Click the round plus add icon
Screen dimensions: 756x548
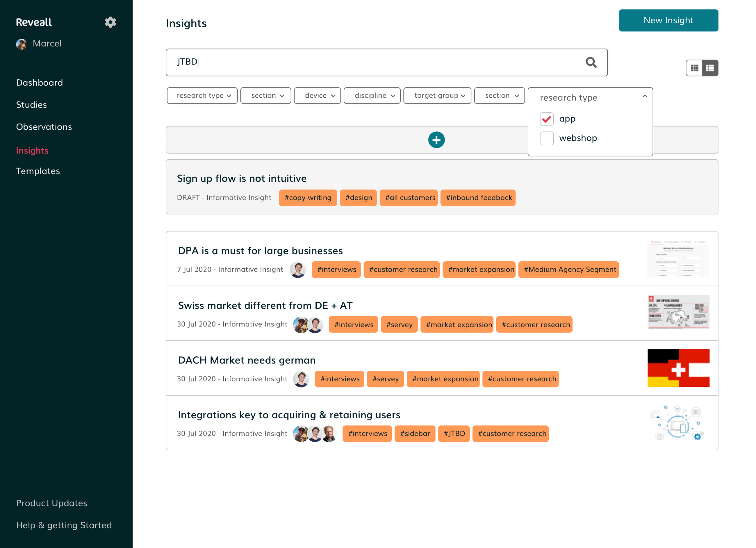coord(436,140)
